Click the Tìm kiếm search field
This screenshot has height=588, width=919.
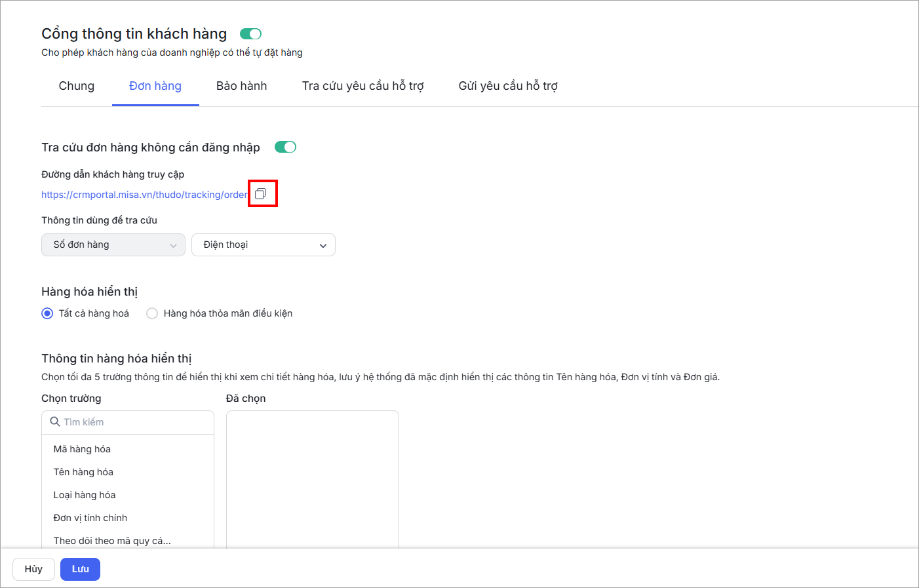point(128,422)
